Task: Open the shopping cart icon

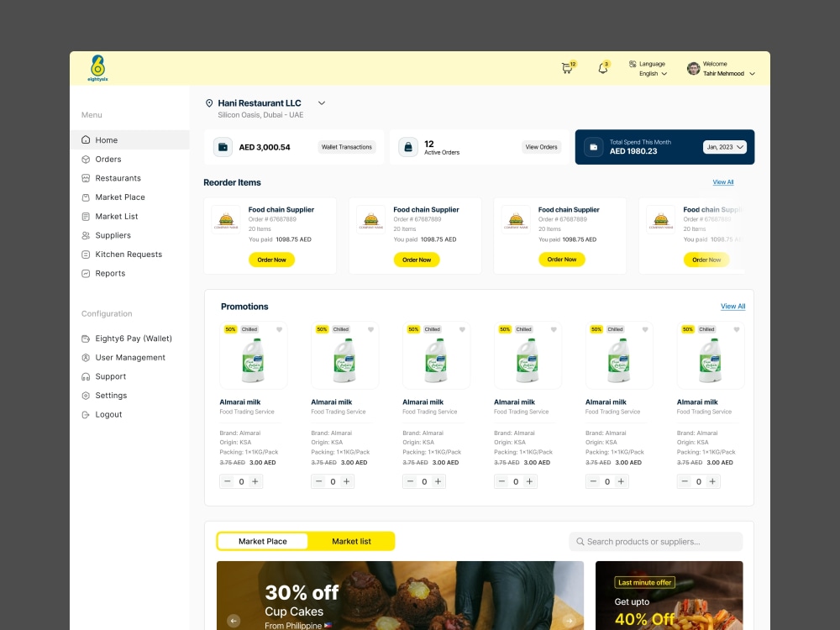Action: click(x=566, y=68)
